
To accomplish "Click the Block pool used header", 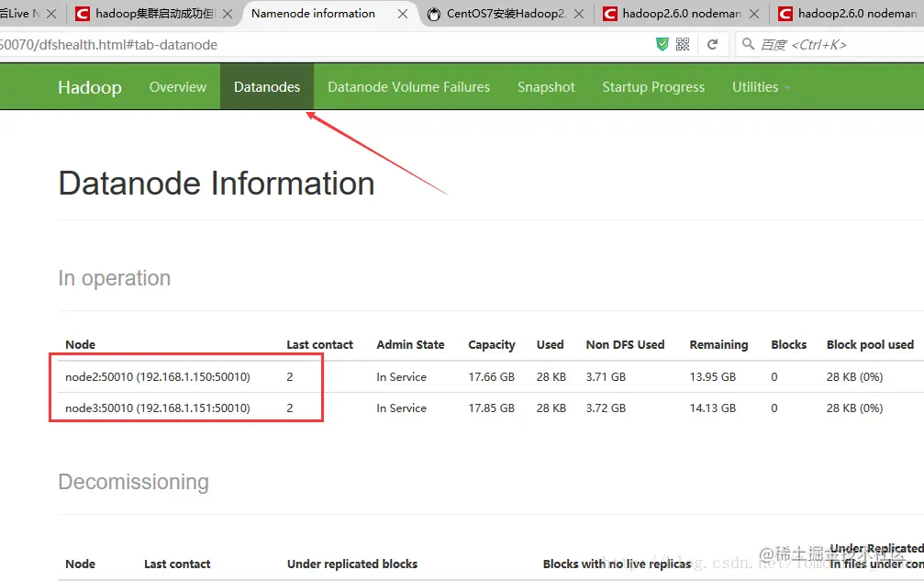I will click(870, 345).
